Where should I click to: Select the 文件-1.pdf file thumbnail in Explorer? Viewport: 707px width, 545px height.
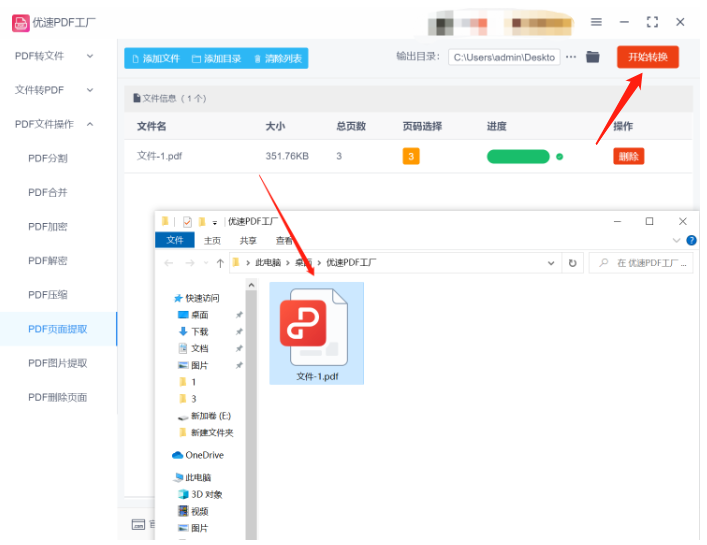(317, 333)
